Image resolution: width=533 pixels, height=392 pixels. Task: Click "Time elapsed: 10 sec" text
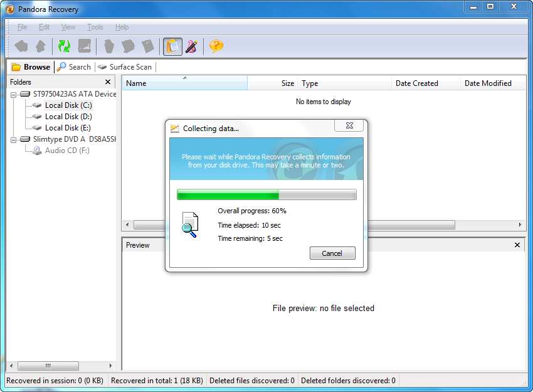[249, 225]
